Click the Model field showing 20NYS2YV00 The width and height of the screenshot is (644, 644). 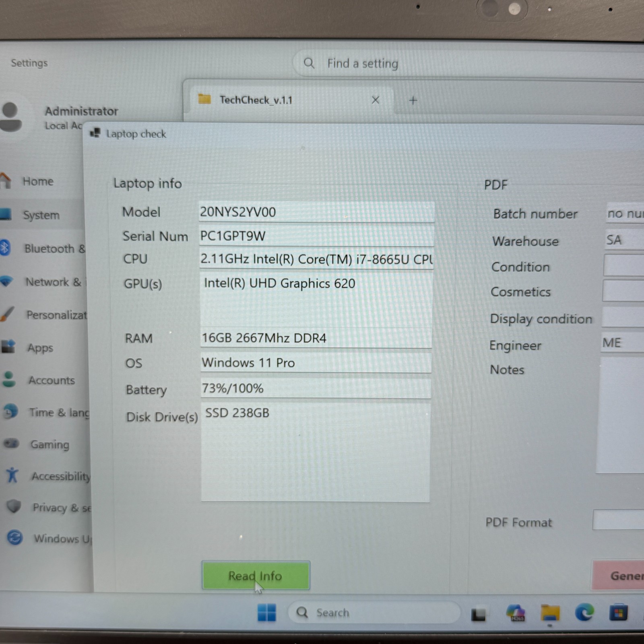pos(317,212)
